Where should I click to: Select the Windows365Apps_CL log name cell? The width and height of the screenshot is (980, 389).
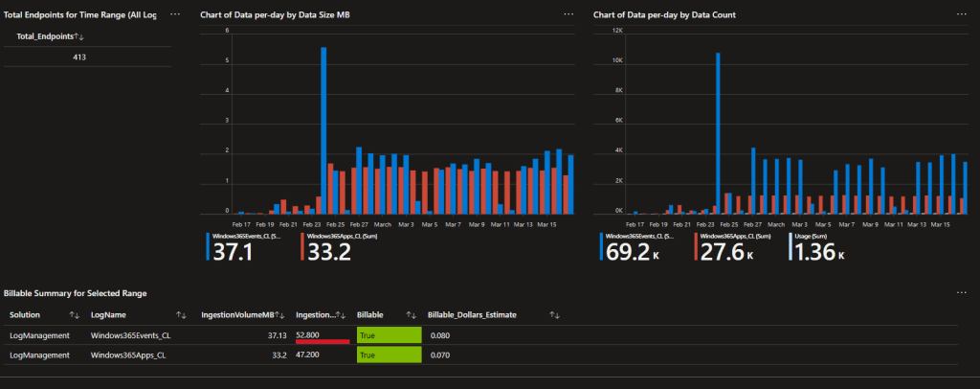click(x=125, y=355)
